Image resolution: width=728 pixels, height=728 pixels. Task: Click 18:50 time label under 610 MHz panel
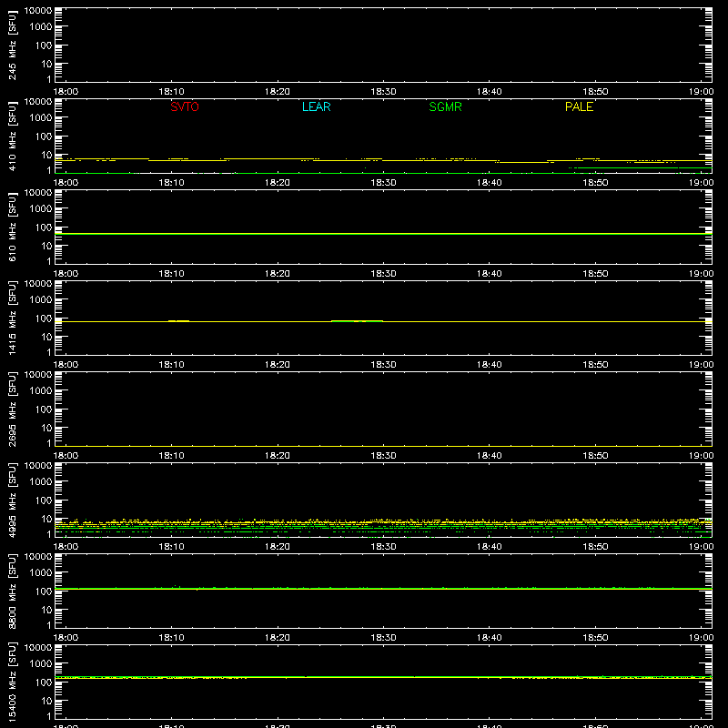pyautogui.click(x=595, y=274)
